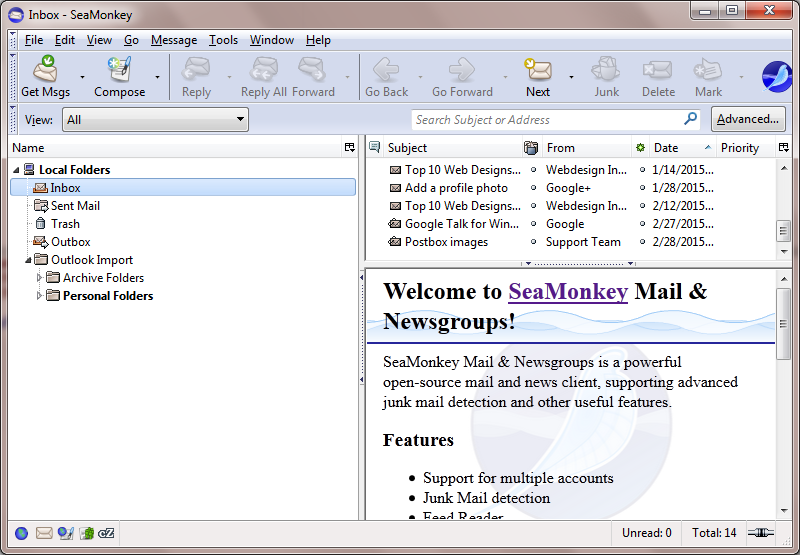800x555 pixels.
Task: Sort by attachment column icon
Action: coord(531,148)
